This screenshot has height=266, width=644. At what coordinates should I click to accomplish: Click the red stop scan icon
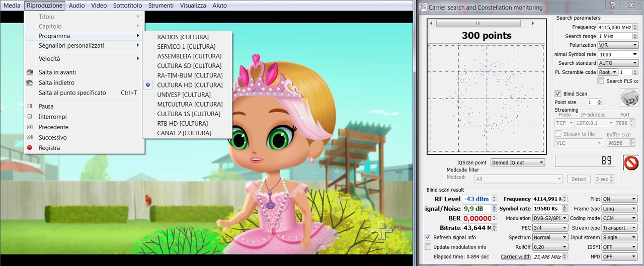[x=631, y=162]
